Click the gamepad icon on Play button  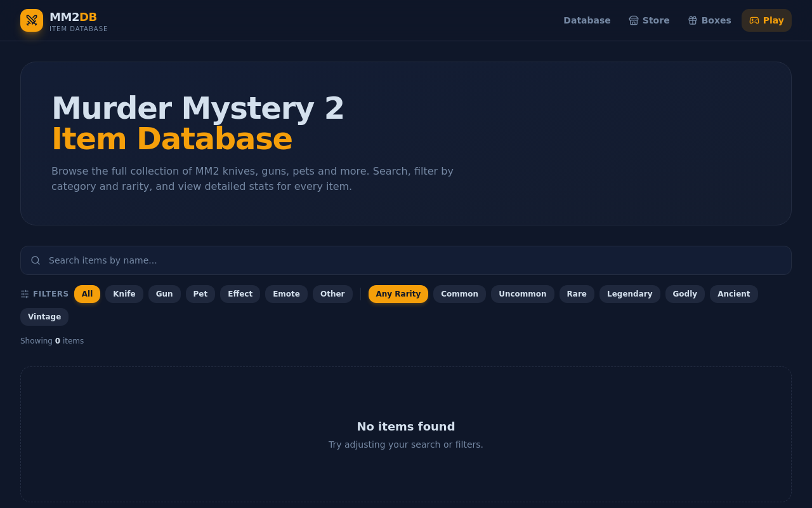tap(754, 20)
